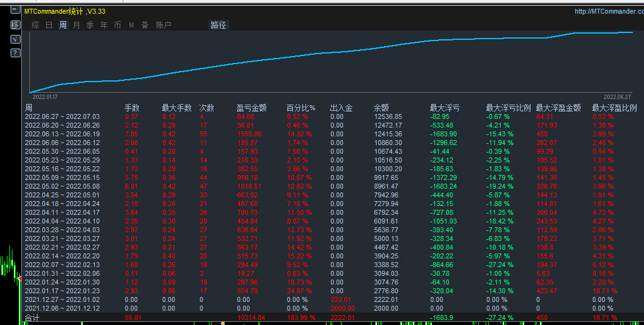Click total profit 10314.84
Screen dimensions: 644x325
251,318
